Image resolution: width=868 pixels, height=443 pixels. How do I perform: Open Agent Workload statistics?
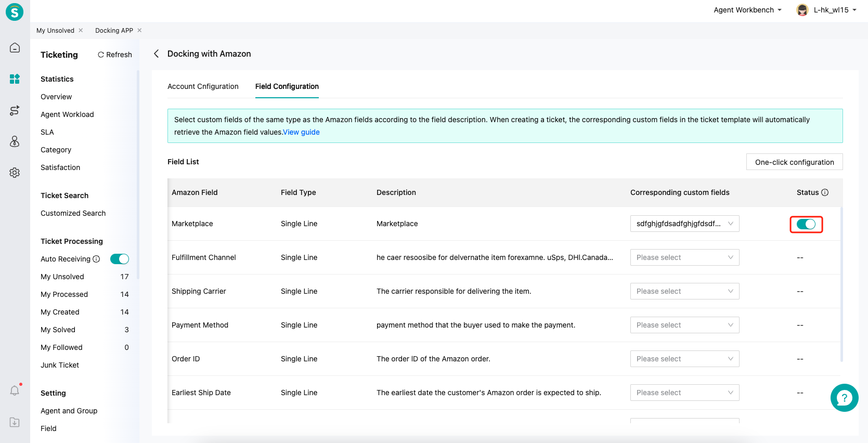67,114
